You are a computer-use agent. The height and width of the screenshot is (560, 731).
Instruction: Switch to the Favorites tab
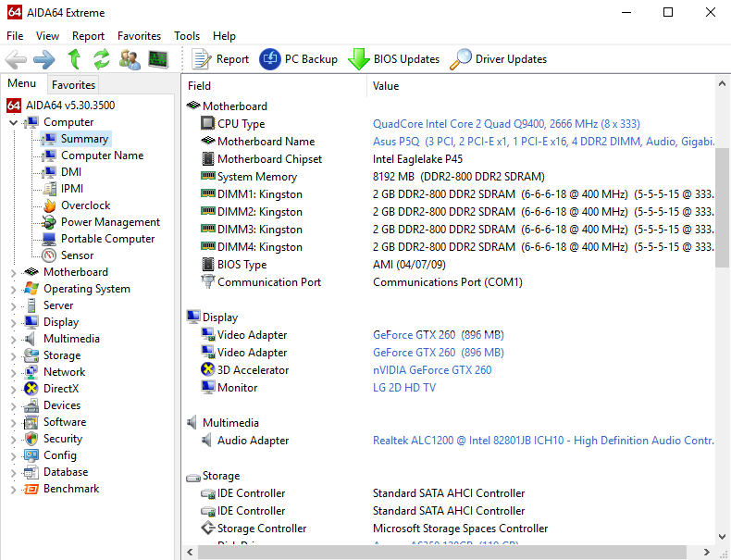[x=73, y=85]
